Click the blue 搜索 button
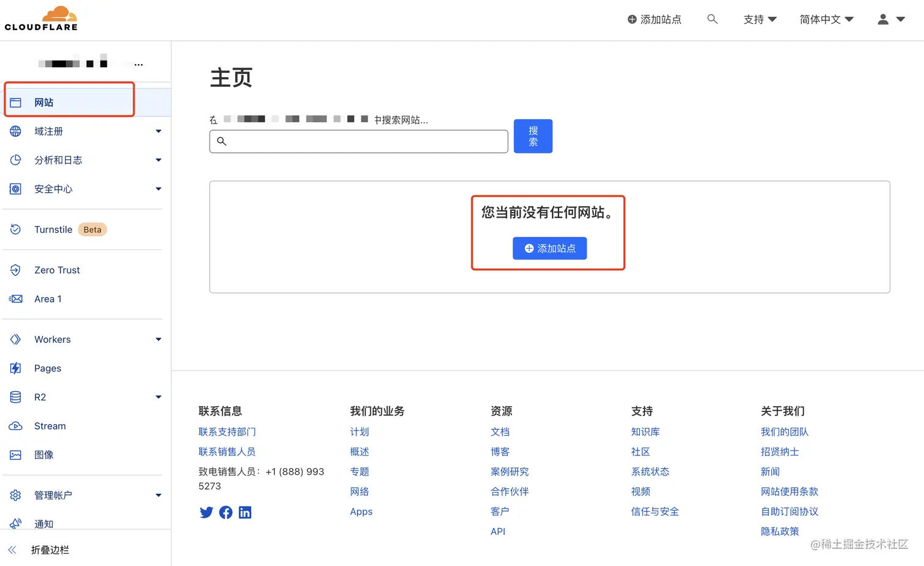 click(x=533, y=136)
